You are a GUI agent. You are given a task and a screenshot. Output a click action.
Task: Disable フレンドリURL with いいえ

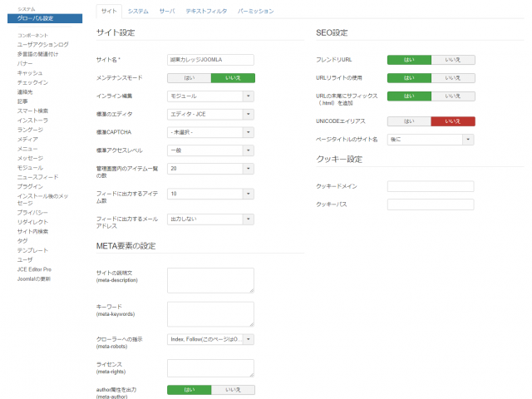tap(453, 60)
